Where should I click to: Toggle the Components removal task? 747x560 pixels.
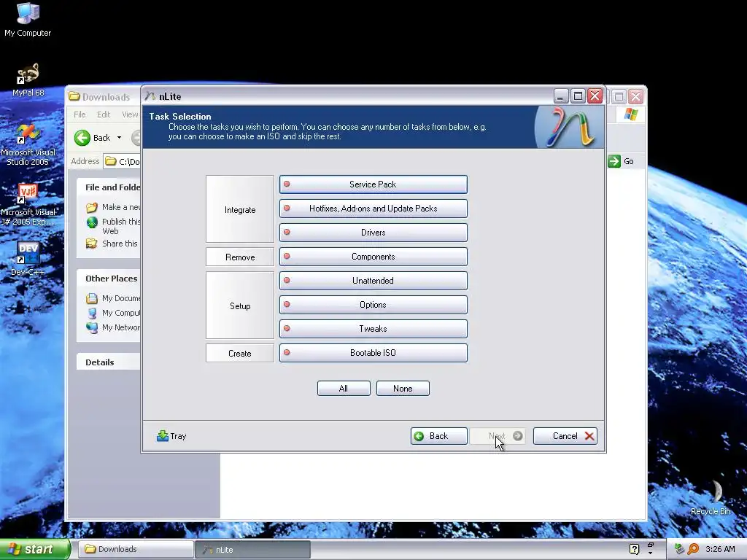click(373, 257)
